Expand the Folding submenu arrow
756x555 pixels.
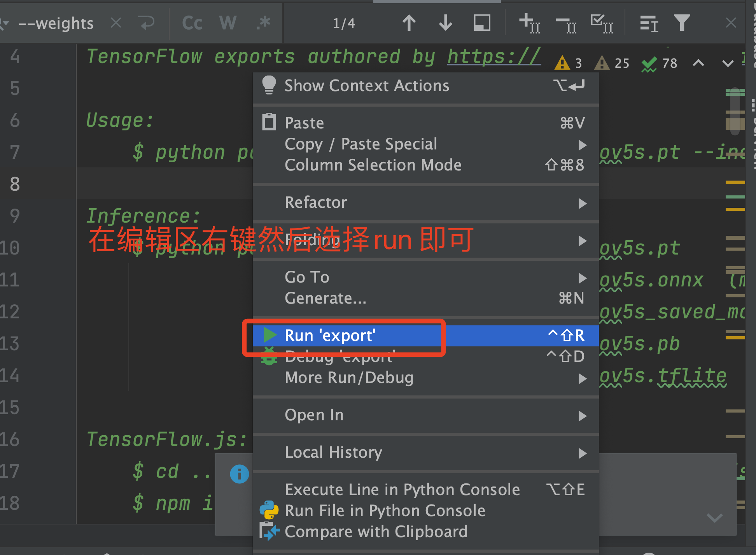(582, 241)
